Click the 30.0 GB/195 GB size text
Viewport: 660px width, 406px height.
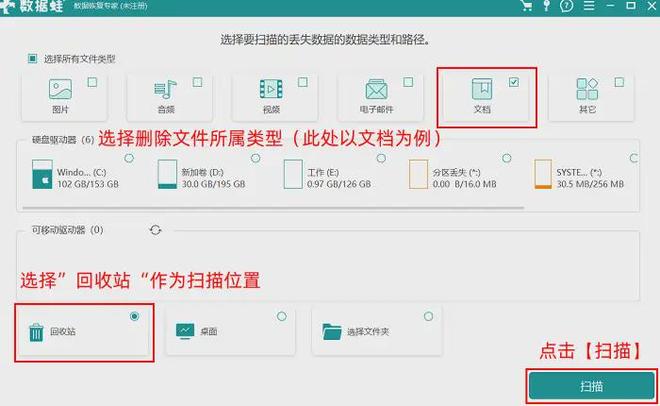[x=213, y=184]
